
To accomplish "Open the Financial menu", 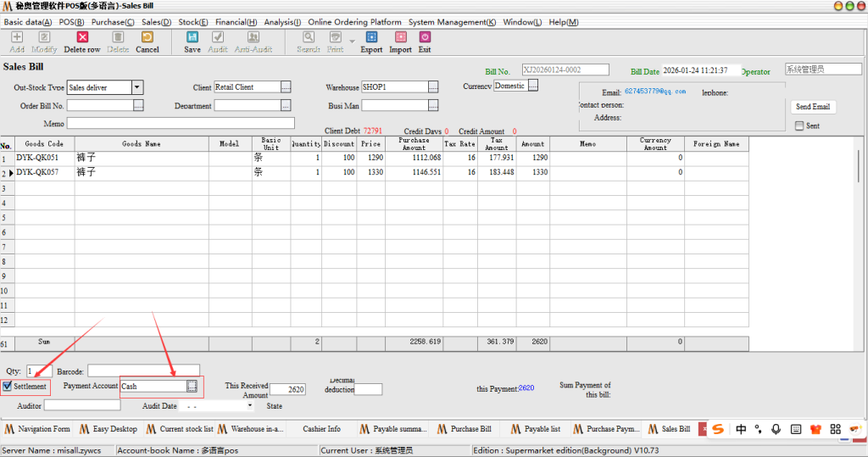I will coord(236,22).
